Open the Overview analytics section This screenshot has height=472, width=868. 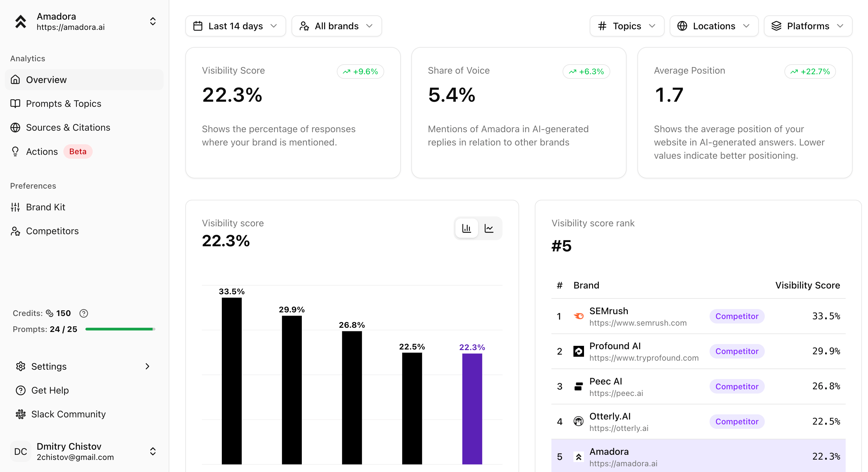(46, 79)
